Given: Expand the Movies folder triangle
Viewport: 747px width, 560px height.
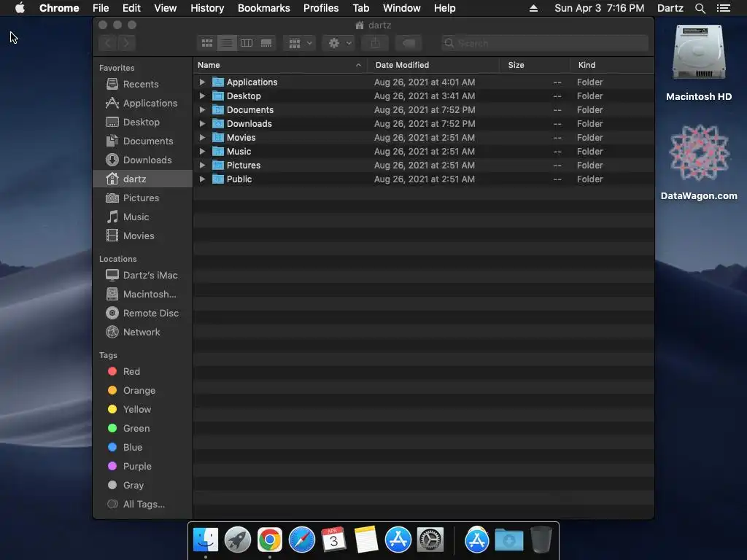Looking at the screenshot, I should (x=202, y=137).
